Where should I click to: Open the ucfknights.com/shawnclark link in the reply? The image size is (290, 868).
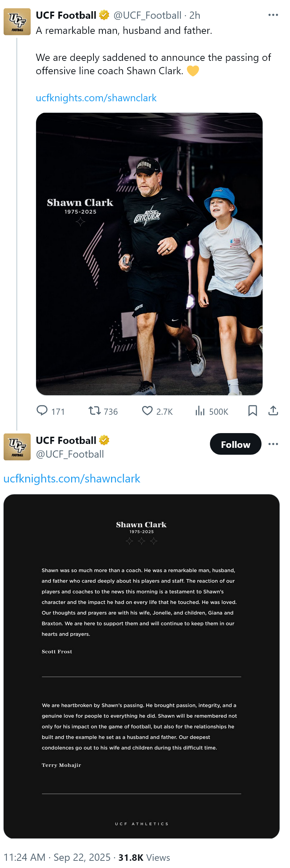72,478
